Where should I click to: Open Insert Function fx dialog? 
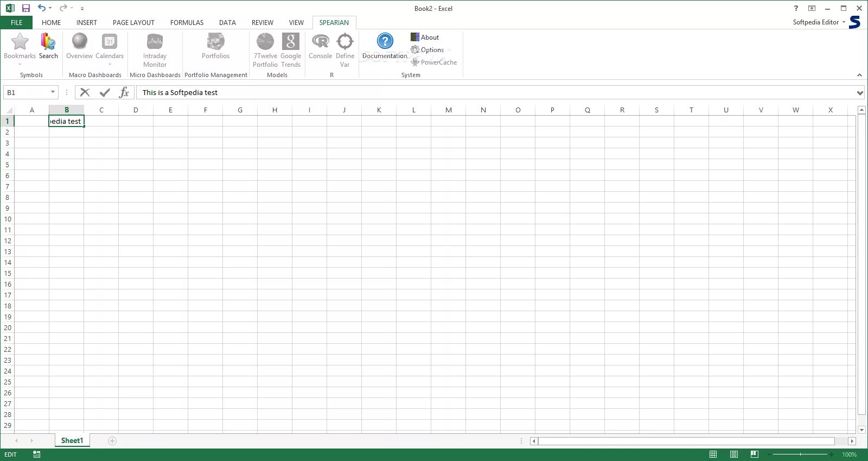point(124,92)
